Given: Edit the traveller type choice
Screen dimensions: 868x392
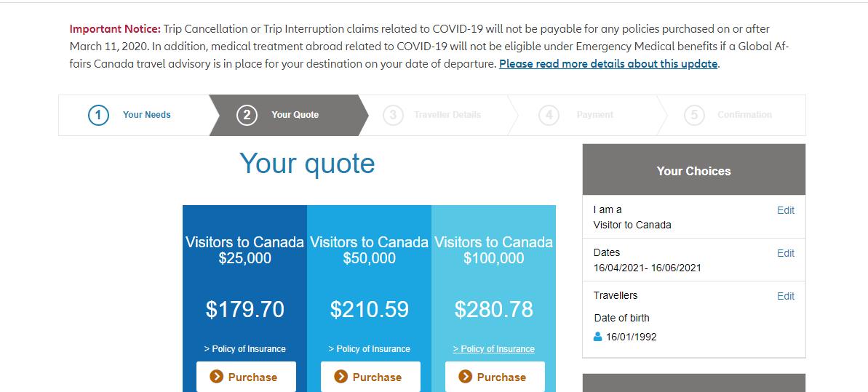Looking at the screenshot, I should 785,210.
